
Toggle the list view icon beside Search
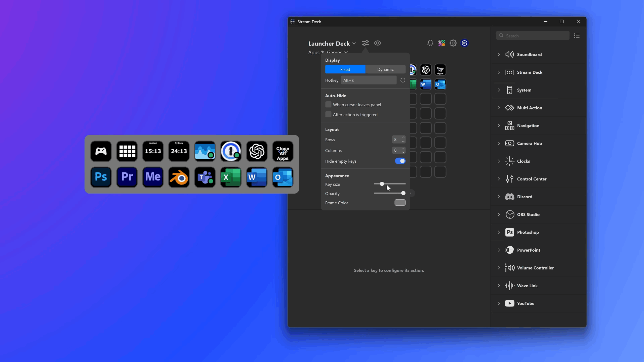point(577,36)
